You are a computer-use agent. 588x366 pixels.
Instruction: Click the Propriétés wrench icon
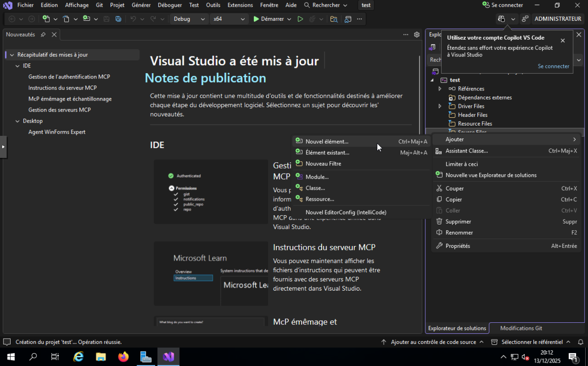click(x=439, y=246)
